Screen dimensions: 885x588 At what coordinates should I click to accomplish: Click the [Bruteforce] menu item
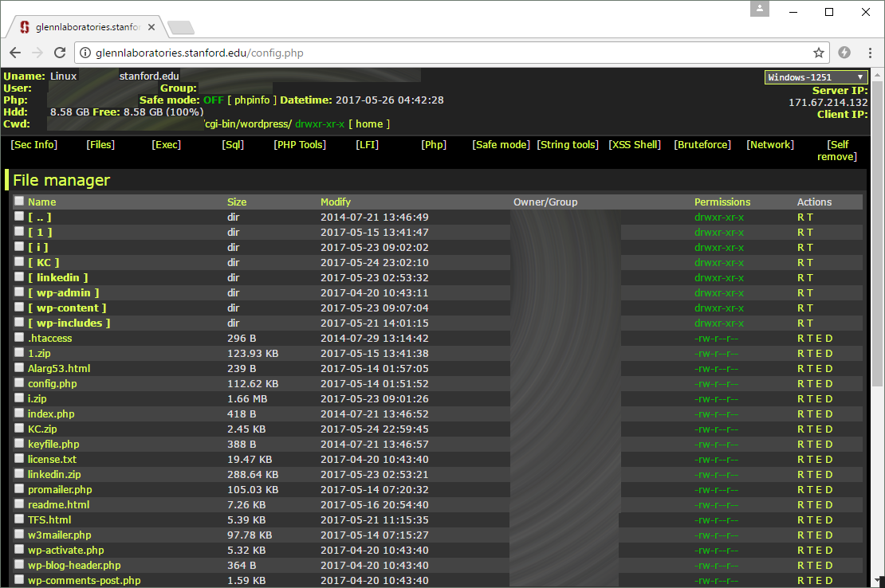(702, 144)
